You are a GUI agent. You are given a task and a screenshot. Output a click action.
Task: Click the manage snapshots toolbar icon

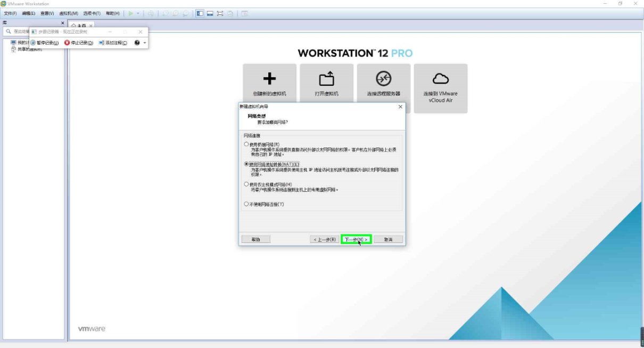pyautogui.click(x=185, y=13)
